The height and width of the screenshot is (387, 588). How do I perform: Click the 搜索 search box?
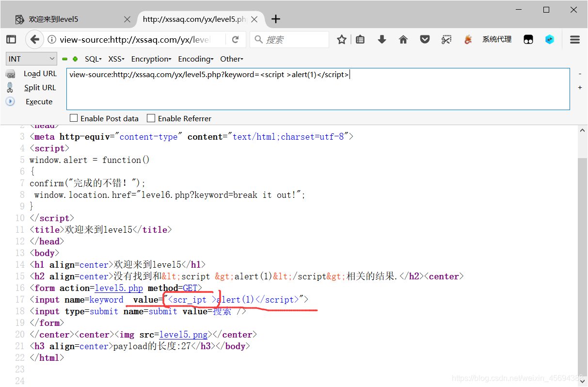289,40
